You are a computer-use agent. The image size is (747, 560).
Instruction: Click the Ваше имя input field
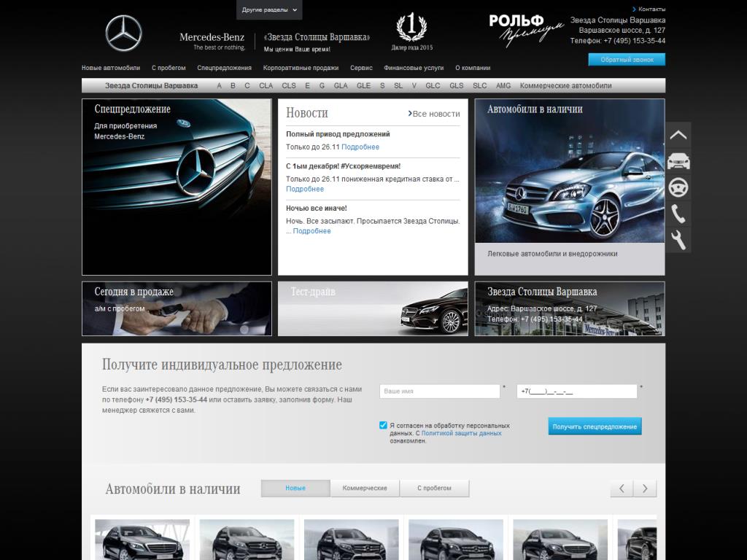pos(440,391)
